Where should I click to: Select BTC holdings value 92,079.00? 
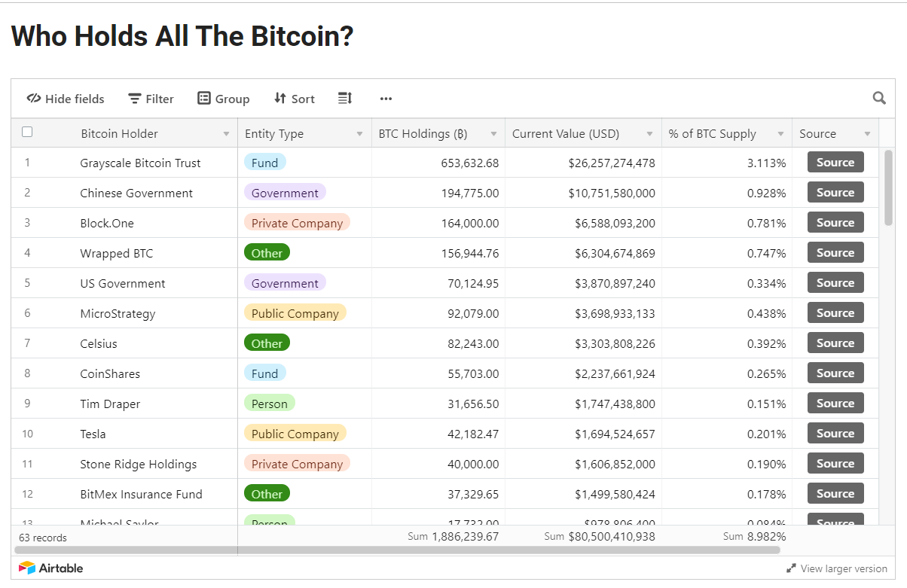point(473,313)
